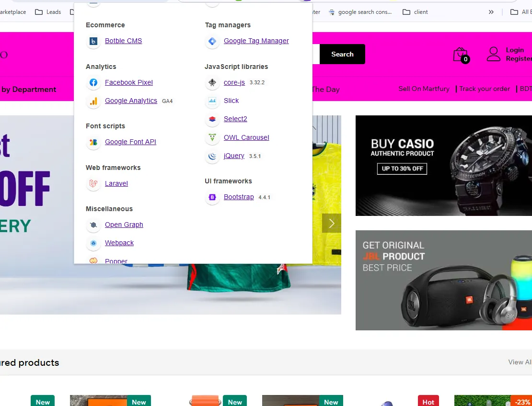Click the Login link

click(515, 50)
